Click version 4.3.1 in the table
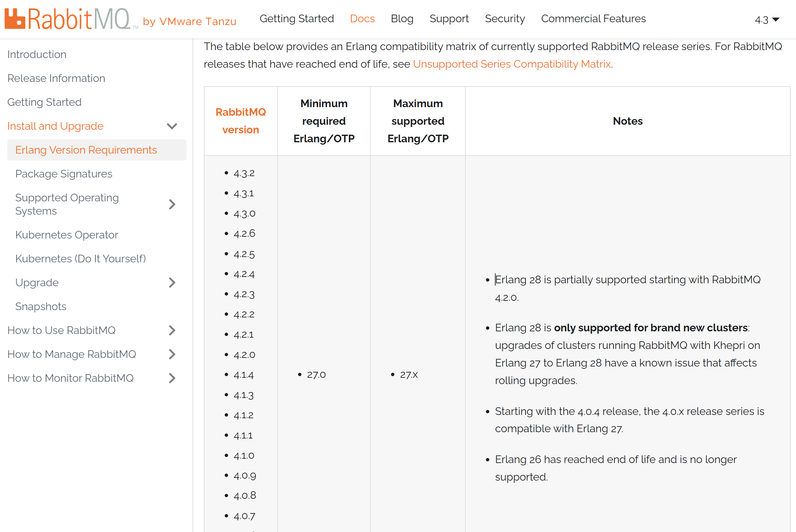Screen dimensions: 796x532 point(244,193)
